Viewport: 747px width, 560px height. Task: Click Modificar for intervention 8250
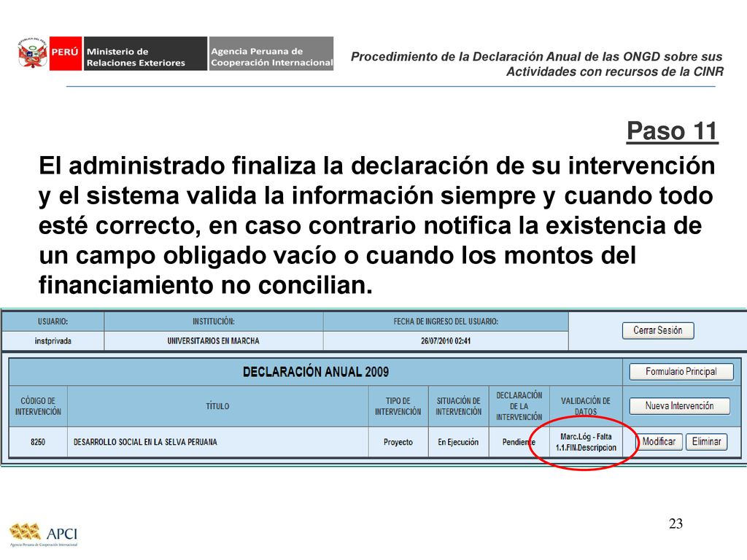pyautogui.click(x=659, y=441)
